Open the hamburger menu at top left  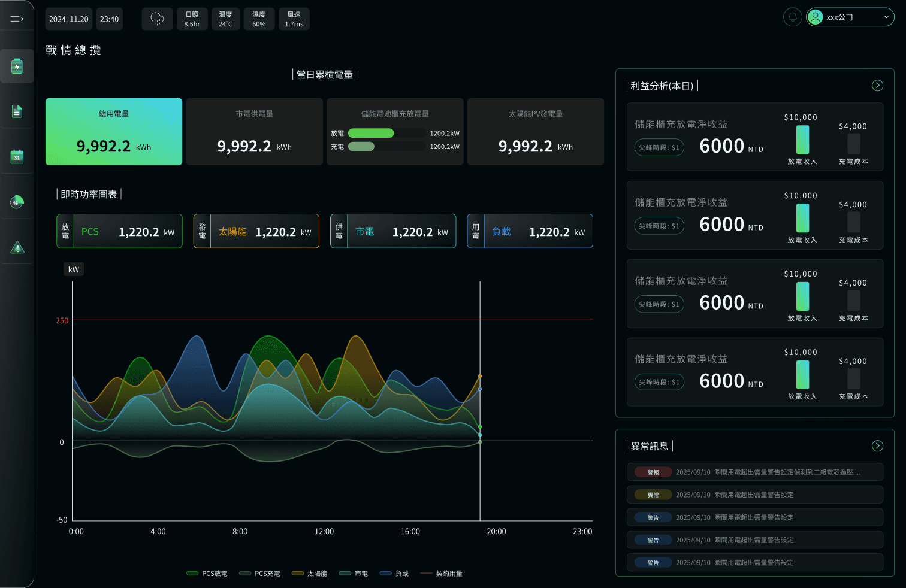(x=16, y=17)
